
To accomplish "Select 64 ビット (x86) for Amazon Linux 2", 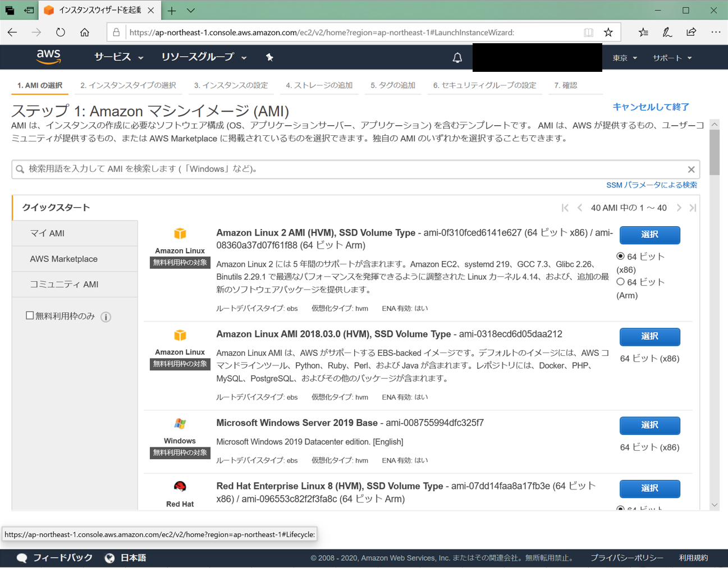I will 620,256.
